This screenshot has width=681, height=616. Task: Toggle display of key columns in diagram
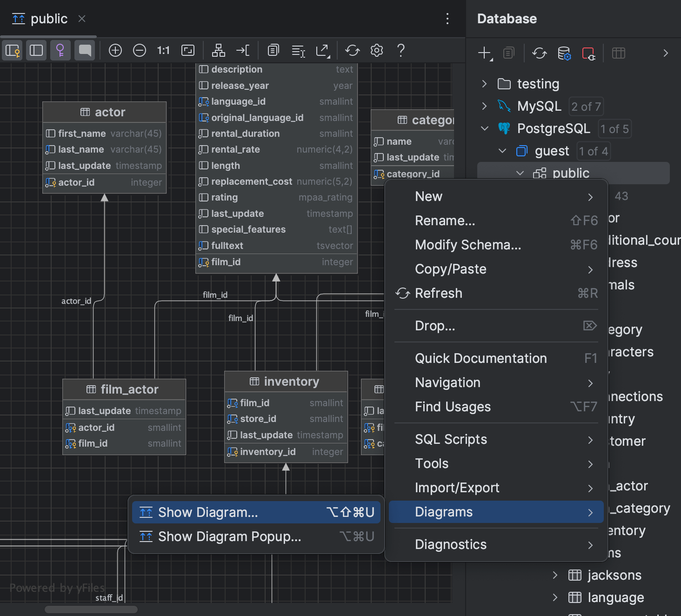[12, 50]
